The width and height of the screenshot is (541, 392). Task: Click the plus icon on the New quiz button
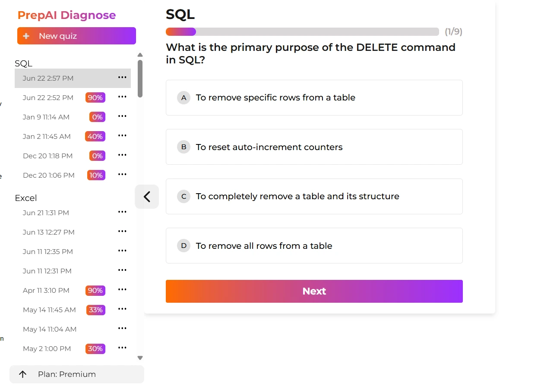click(27, 36)
